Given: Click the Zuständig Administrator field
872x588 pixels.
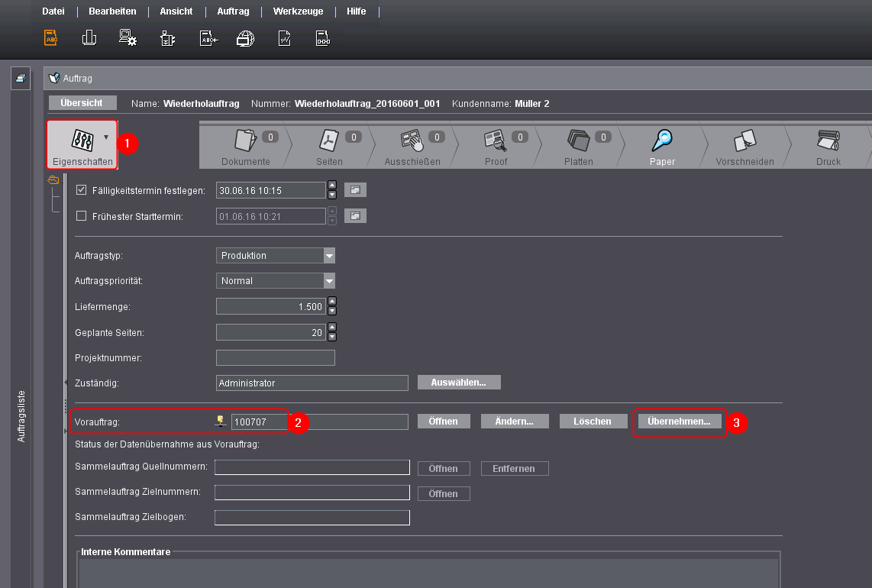Looking at the screenshot, I should pyautogui.click(x=312, y=383).
